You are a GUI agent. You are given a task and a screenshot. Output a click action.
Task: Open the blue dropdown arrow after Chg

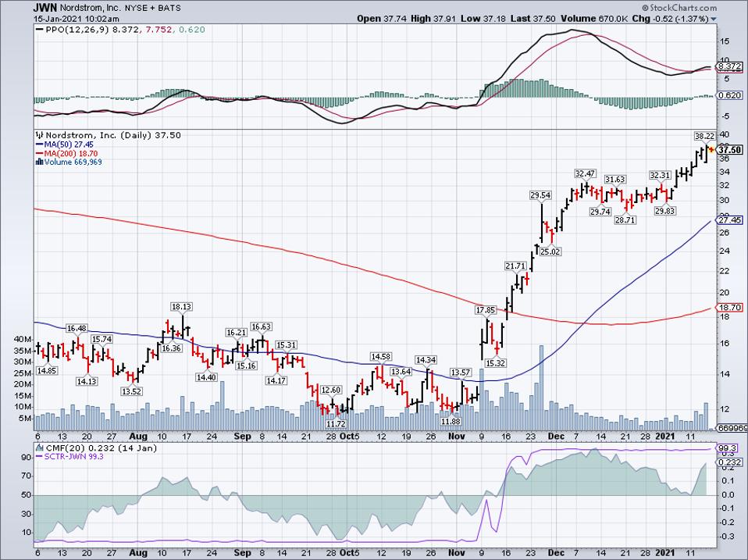click(714, 19)
